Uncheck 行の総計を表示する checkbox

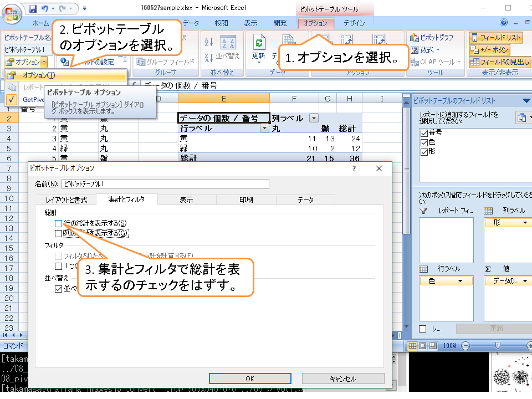(x=59, y=223)
